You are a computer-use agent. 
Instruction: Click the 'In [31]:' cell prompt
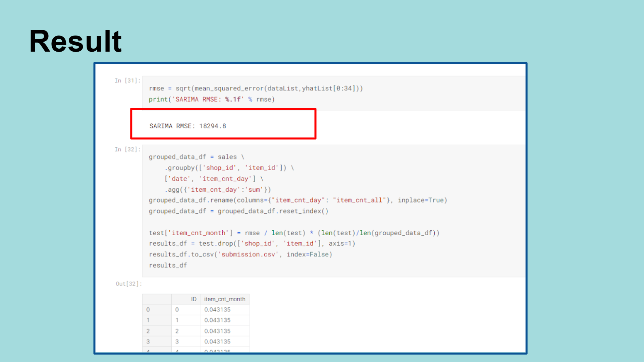tap(127, 80)
